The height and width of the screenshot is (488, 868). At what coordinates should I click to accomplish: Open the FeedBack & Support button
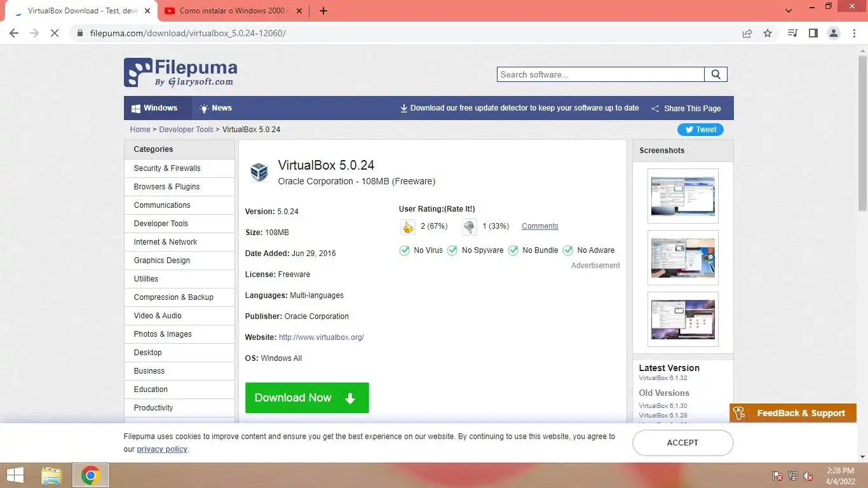[793, 413]
